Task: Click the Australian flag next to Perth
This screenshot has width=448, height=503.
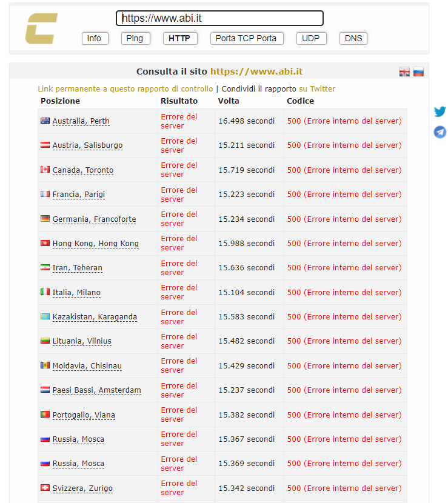Action: coord(45,121)
